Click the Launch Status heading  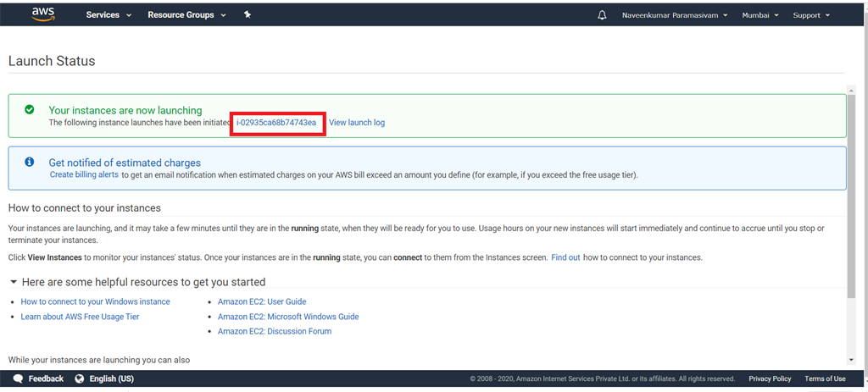coord(52,61)
